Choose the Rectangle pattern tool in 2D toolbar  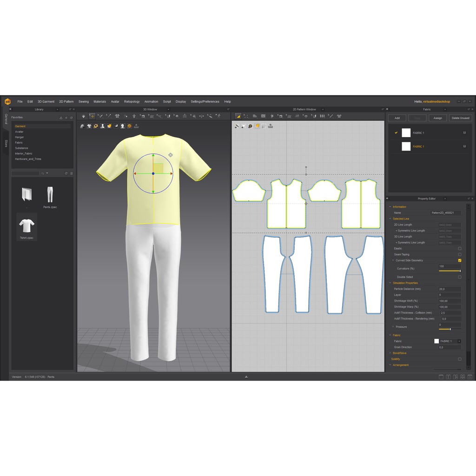pos(263,116)
